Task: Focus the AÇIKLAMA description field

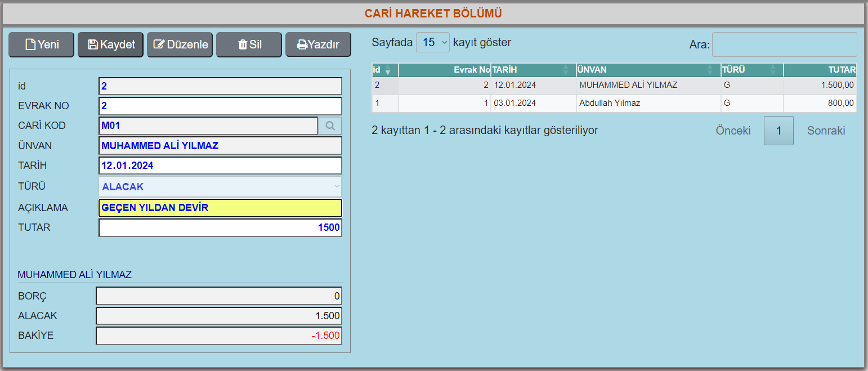Action: pyautogui.click(x=220, y=208)
